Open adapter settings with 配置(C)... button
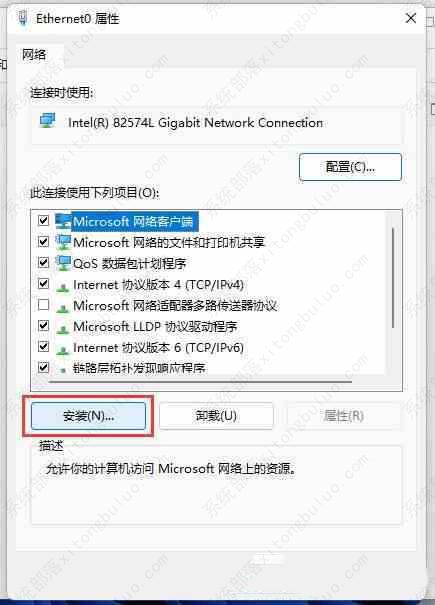Viewport: 435px width, 605px height. pyautogui.click(x=350, y=167)
